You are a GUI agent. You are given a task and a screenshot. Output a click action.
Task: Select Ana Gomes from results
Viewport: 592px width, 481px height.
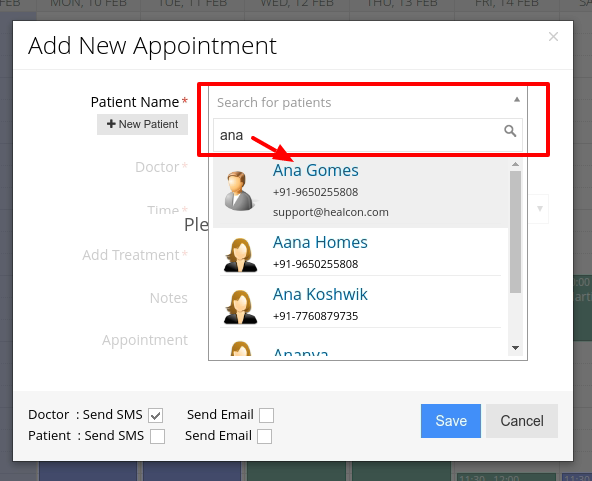pyautogui.click(x=361, y=192)
